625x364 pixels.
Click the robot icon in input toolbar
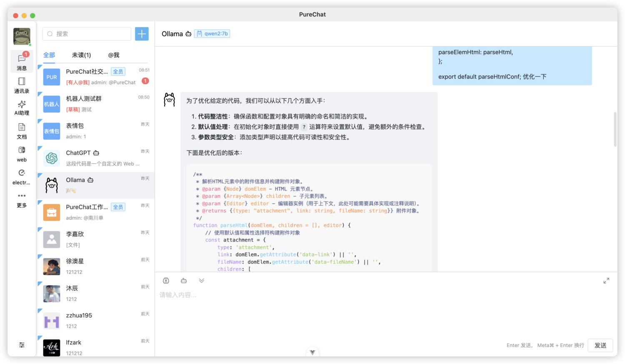point(184,281)
